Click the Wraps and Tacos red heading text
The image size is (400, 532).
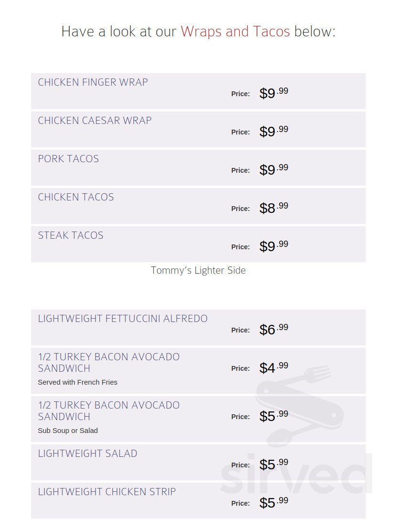pyautogui.click(x=235, y=31)
